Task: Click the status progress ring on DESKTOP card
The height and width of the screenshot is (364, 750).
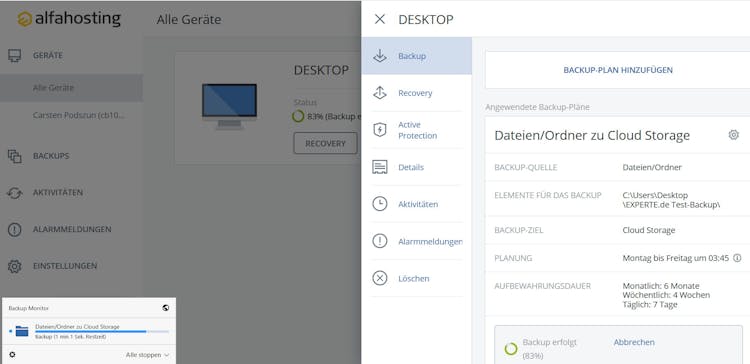Action: click(298, 116)
